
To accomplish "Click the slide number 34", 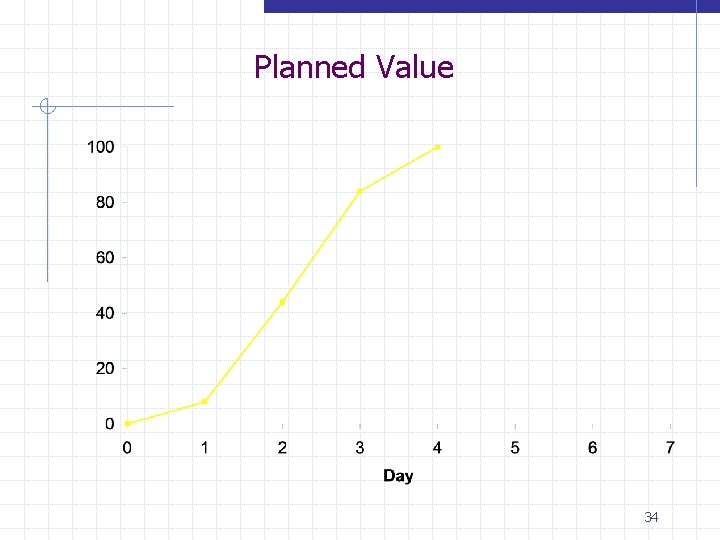I will pos(651,518).
